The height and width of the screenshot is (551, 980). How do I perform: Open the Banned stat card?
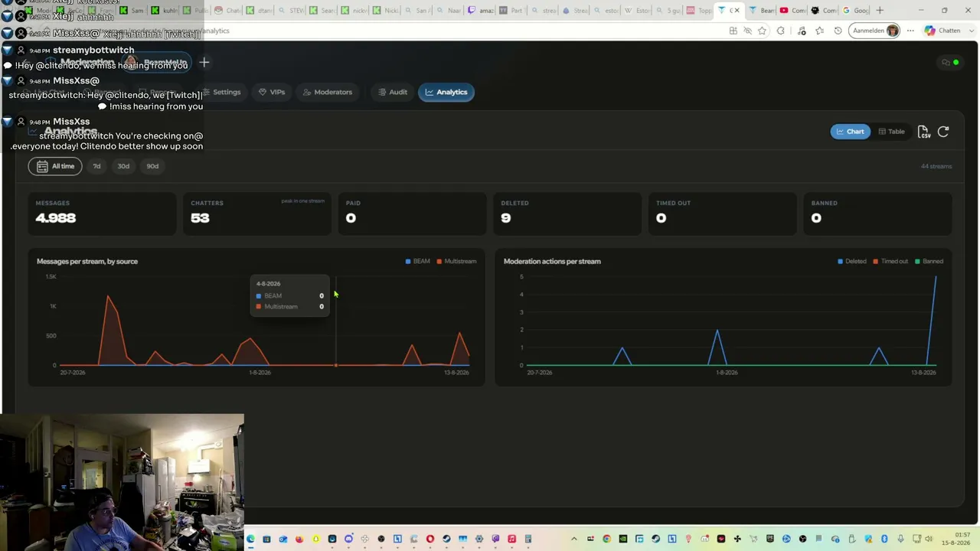(x=878, y=213)
